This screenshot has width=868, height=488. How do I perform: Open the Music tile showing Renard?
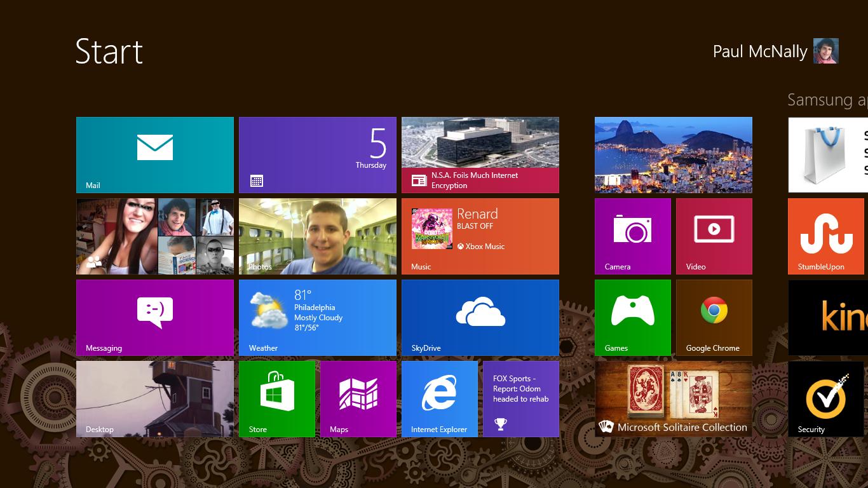coord(480,236)
